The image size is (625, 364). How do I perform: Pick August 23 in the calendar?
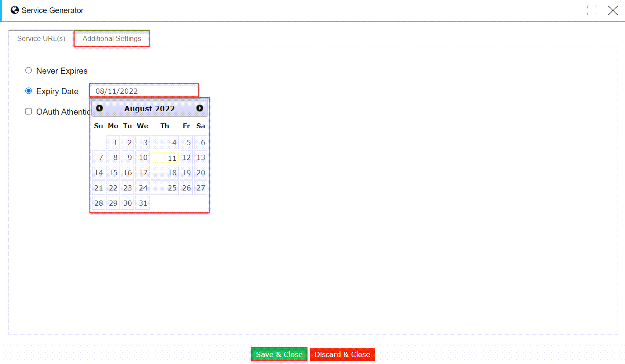127,188
